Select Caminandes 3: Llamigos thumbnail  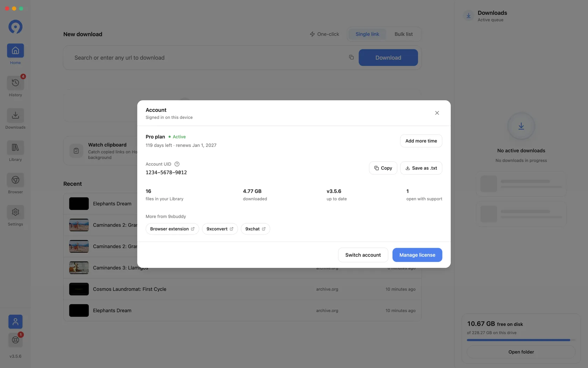(x=79, y=268)
